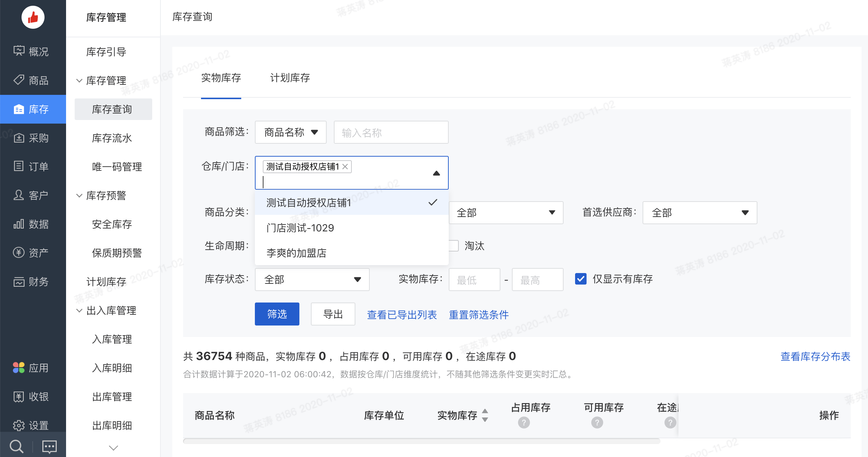This screenshot has height=457, width=868.
Task: Open the 商品名称 filter dropdown
Action: (x=290, y=133)
